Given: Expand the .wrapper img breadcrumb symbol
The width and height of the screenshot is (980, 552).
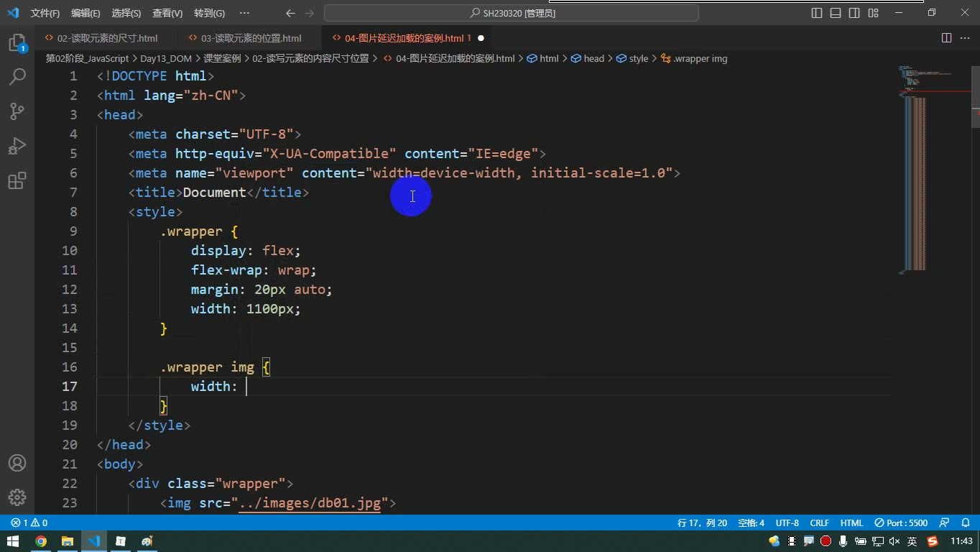Looking at the screenshot, I should 694,59.
